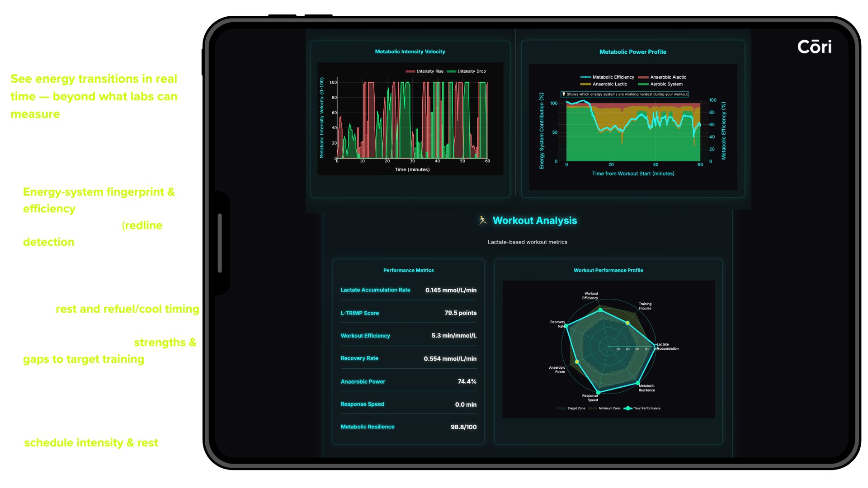Select the Performance Metrics panel header
This screenshot has height=488, width=868.
[408, 270]
